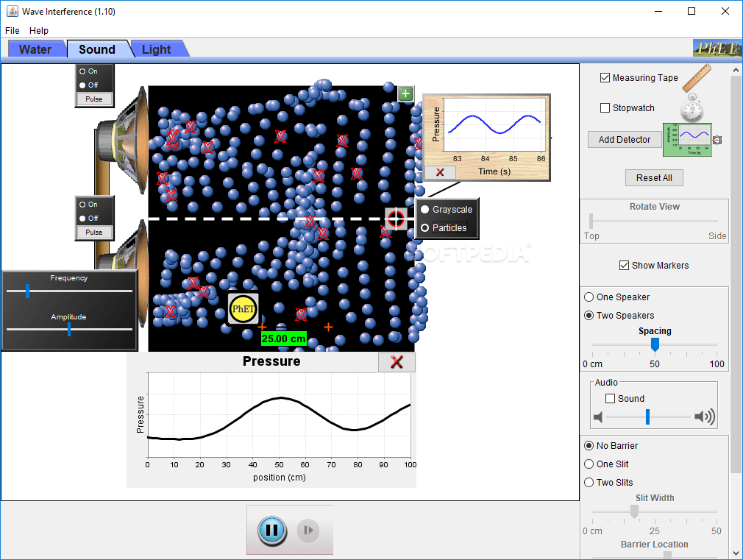Click the Frequency slider handle
Screen dimensions: 743x560
(27, 291)
